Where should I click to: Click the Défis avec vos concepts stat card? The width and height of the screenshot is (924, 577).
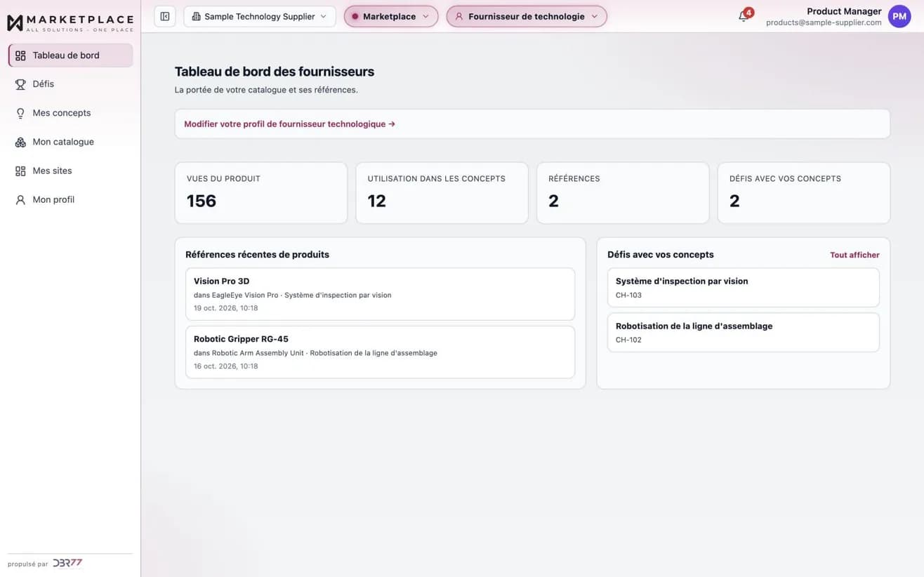pyautogui.click(x=804, y=193)
